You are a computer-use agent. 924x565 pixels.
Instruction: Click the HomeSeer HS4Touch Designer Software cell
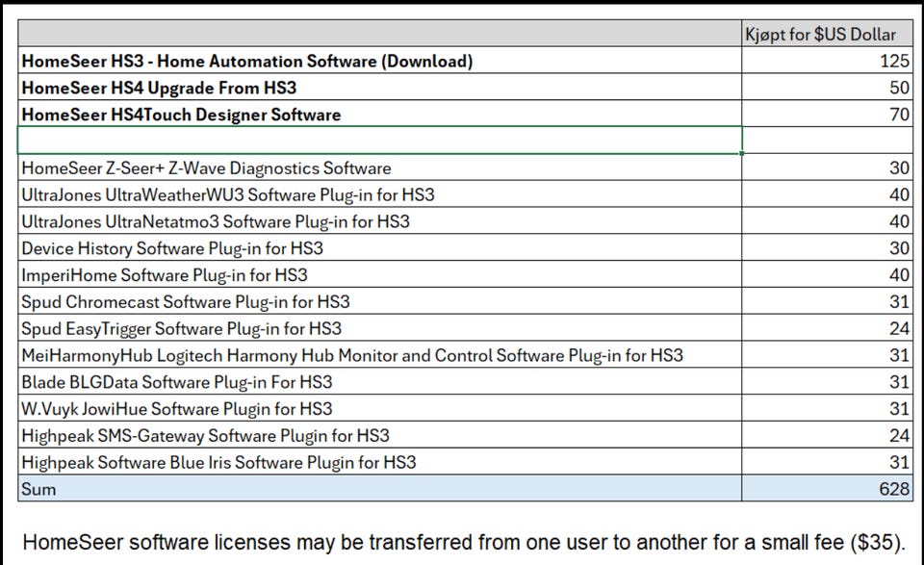point(380,114)
